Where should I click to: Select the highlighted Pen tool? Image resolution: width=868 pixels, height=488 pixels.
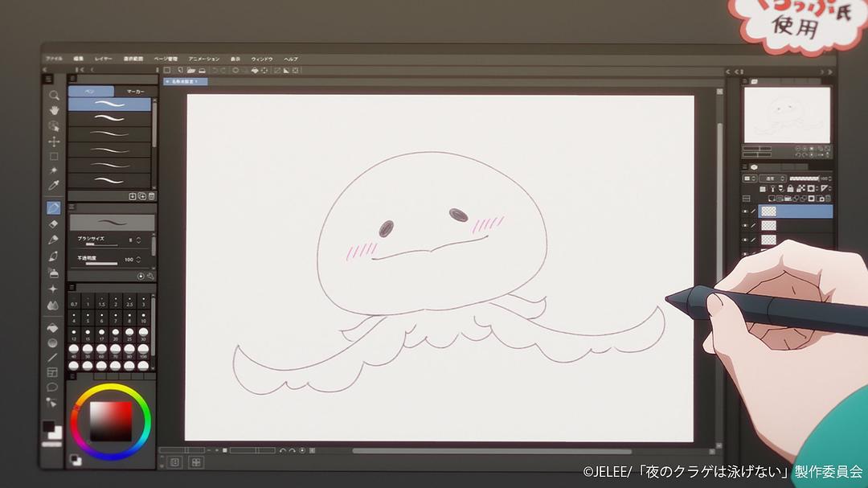54,207
